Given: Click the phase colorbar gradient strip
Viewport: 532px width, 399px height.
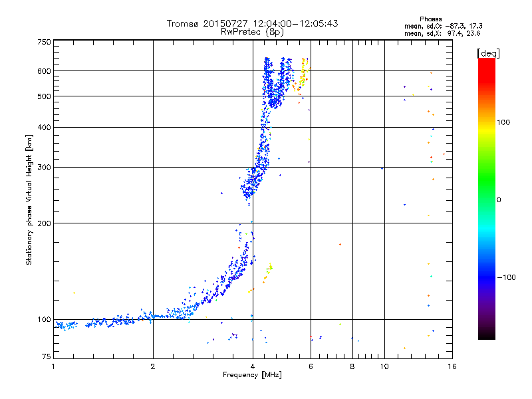Looking at the screenshot, I should (487, 198).
